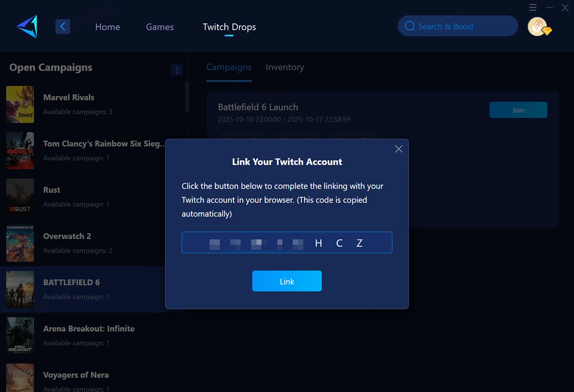Select the Campaigns tab
Viewport: 574px width, 392px height.
click(229, 67)
